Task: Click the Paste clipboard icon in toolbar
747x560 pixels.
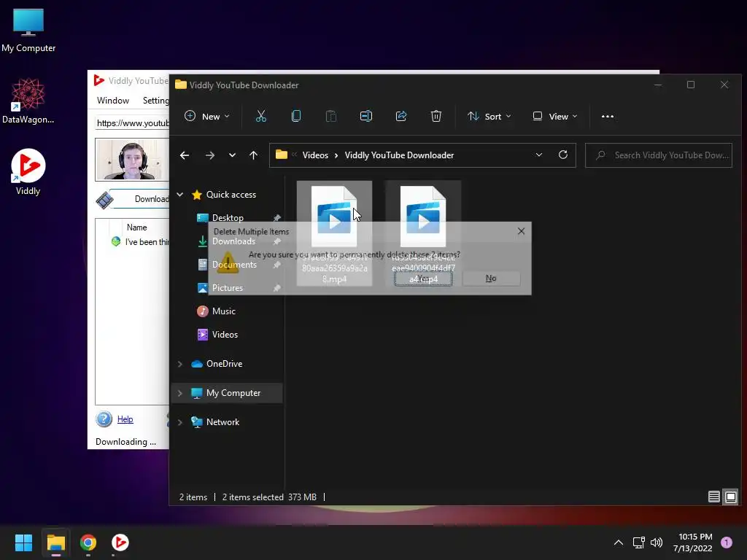Action: pyautogui.click(x=330, y=116)
